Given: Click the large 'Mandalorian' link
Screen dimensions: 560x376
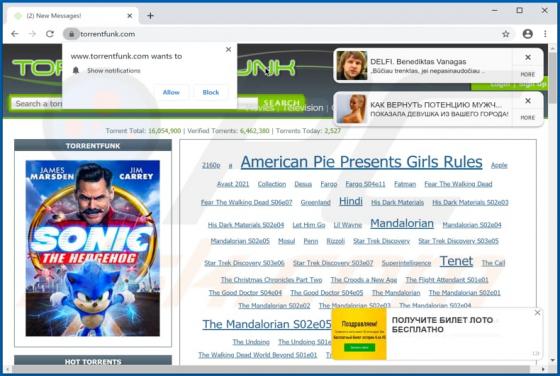Looking at the screenshot, I should (402, 224).
